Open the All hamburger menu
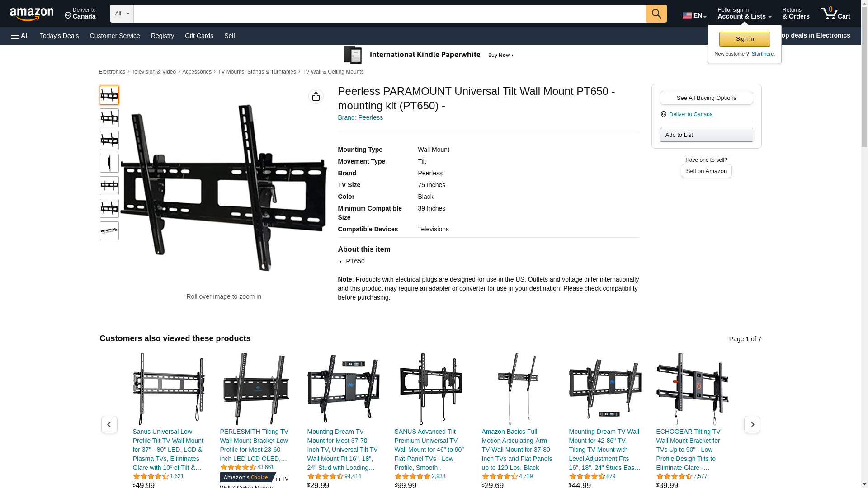 pos(20,36)
